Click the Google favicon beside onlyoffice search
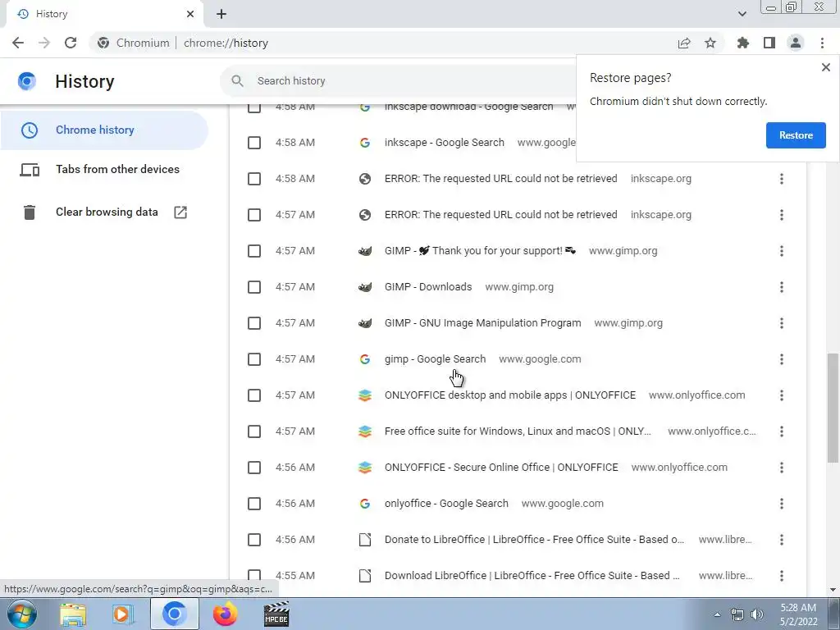 (365, 504)
